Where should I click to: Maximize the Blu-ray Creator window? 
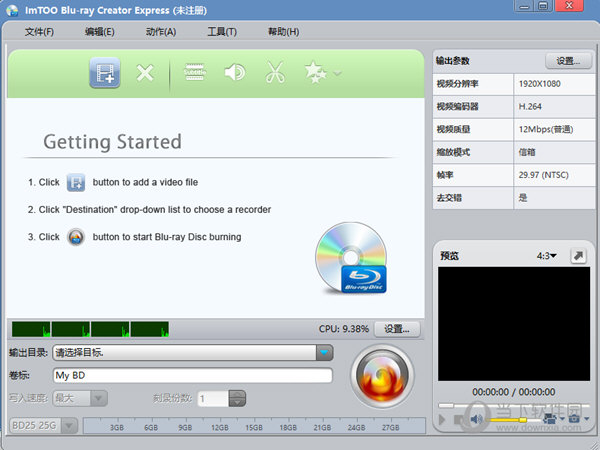coord(543,6)
